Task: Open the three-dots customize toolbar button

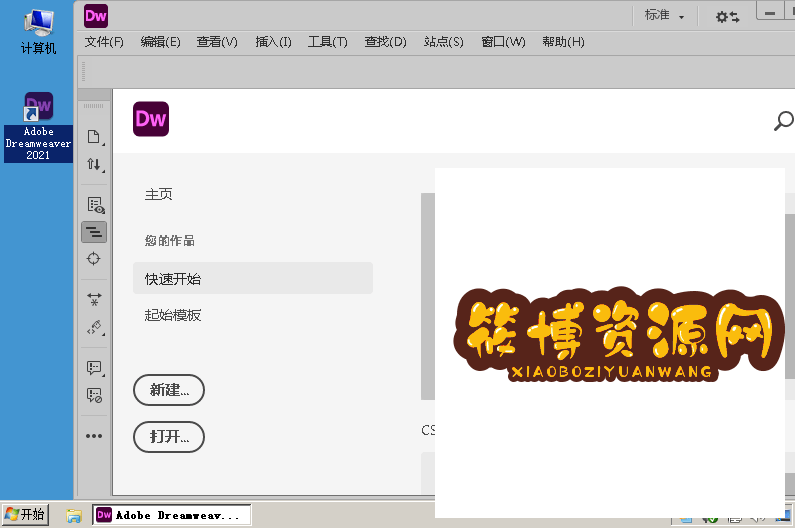Action: click(94, 436)
